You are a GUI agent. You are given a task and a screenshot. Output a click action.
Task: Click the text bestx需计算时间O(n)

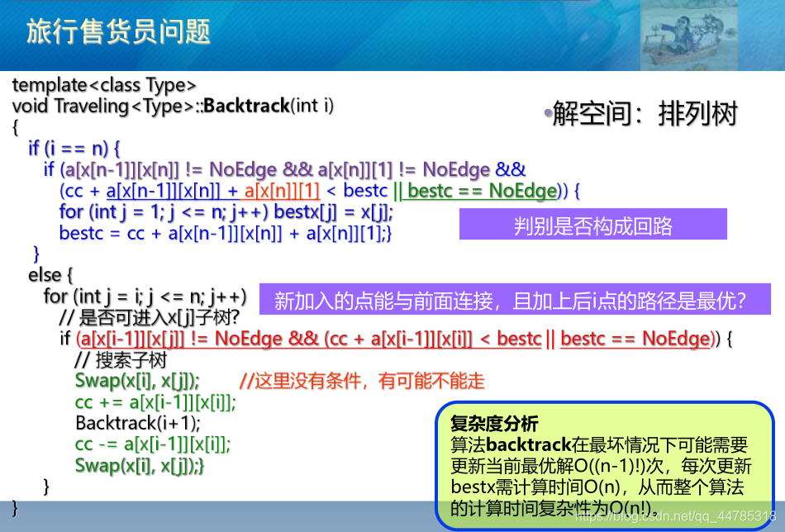[535, 487]
